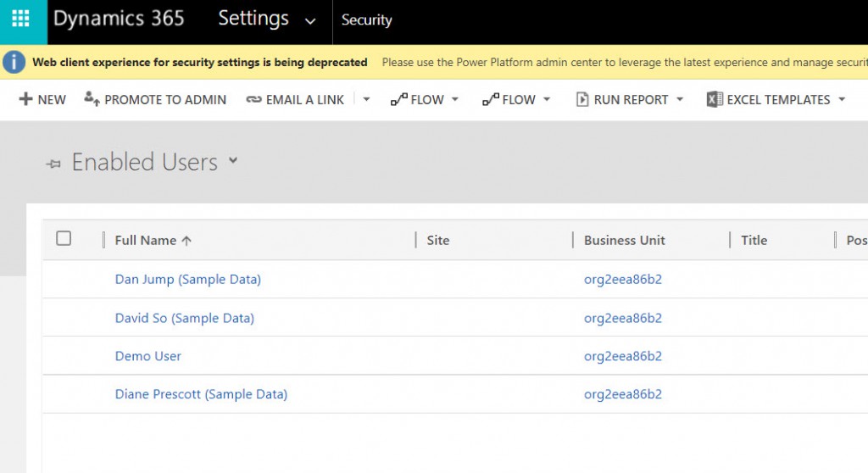Open David So (Sample Data) user record
This screenshot has width=868, height=473.
tap(184, 318)
